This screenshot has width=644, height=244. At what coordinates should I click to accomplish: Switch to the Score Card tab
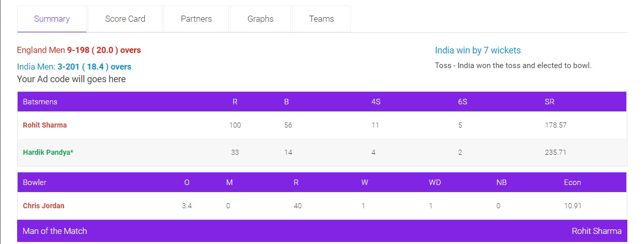(x=125, y=19)
